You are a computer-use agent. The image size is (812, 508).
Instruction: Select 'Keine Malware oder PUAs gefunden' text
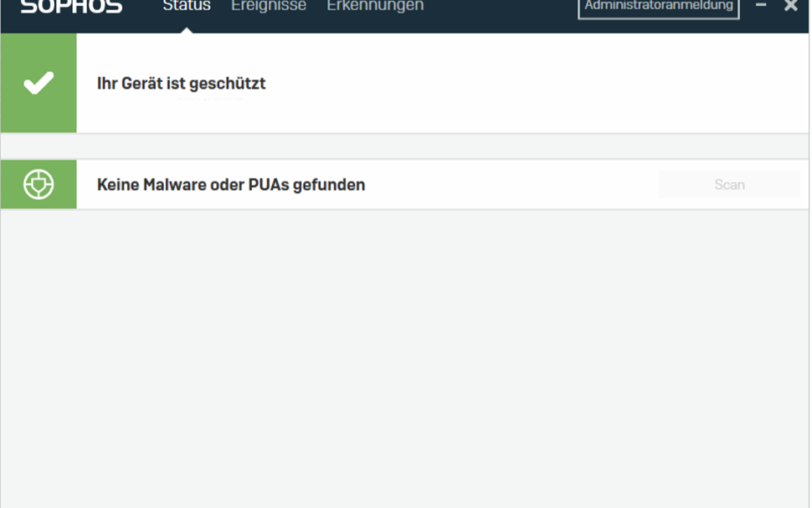tap(231, 184)
